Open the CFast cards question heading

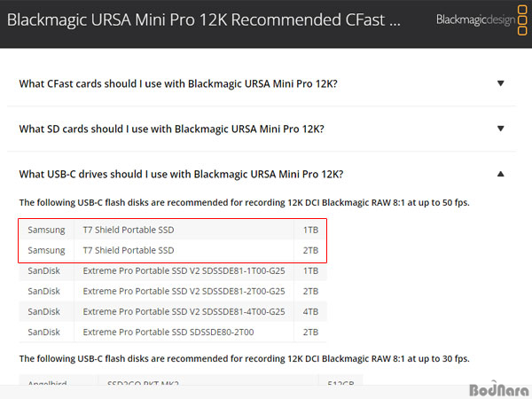(178, 84)
